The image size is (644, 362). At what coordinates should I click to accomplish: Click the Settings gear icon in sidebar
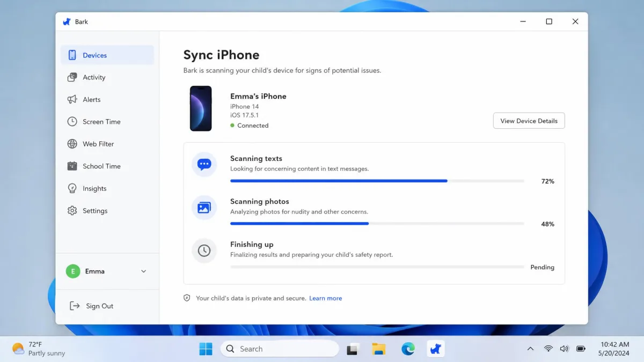click(72, 211)
